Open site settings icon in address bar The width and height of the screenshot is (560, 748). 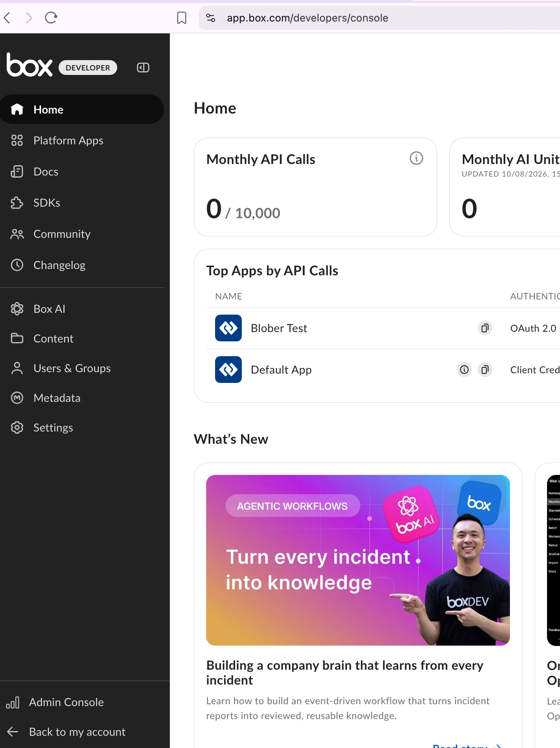coord(211,17)
